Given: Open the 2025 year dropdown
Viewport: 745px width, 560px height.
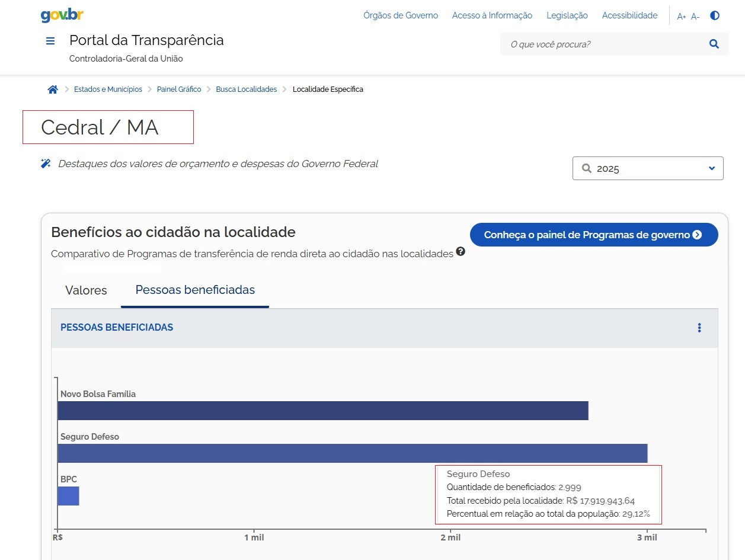Looking at the screenshot, I should (647, 168).
